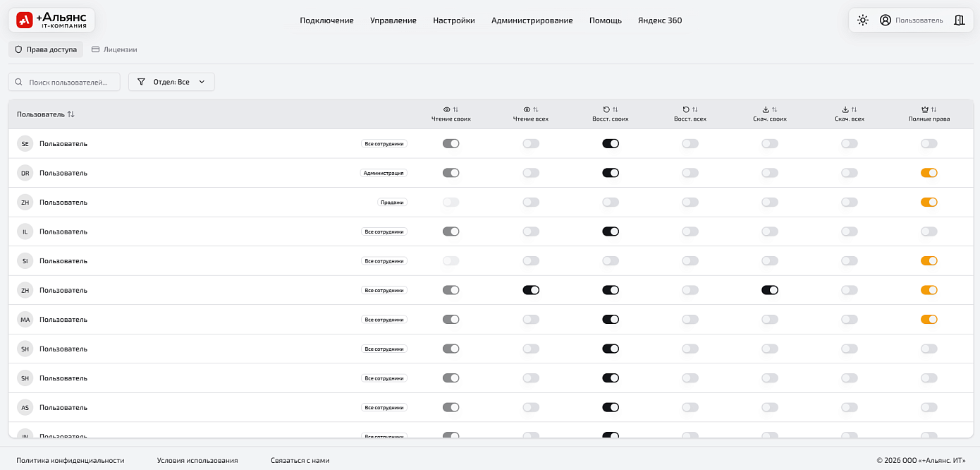Viewport: 980px width, 470px height.
Task: Sort the Восст. всех column arrows
Action: coord(695,109)
